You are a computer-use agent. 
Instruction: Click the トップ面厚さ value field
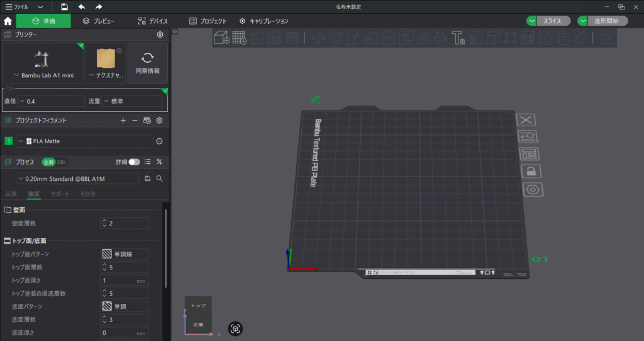(125, 280)
